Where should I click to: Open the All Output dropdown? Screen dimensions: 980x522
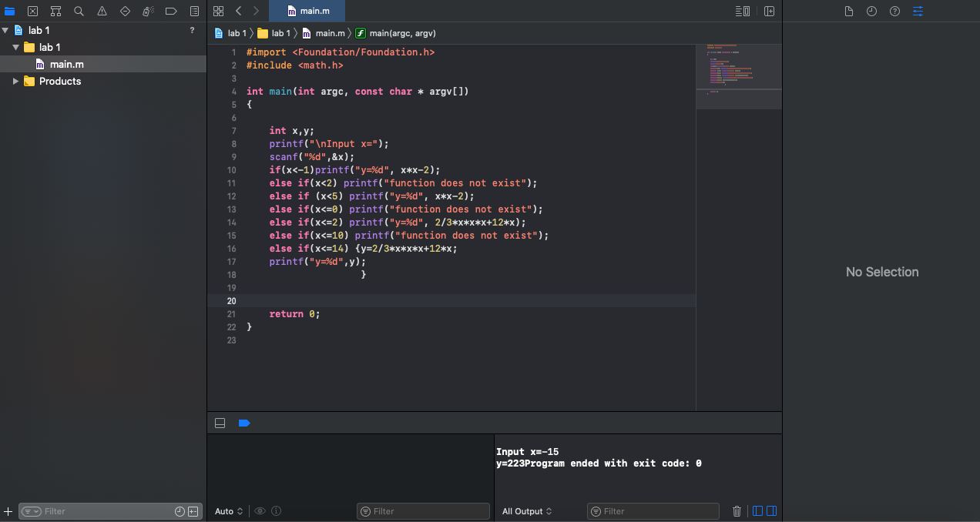(x=527, y=511)
